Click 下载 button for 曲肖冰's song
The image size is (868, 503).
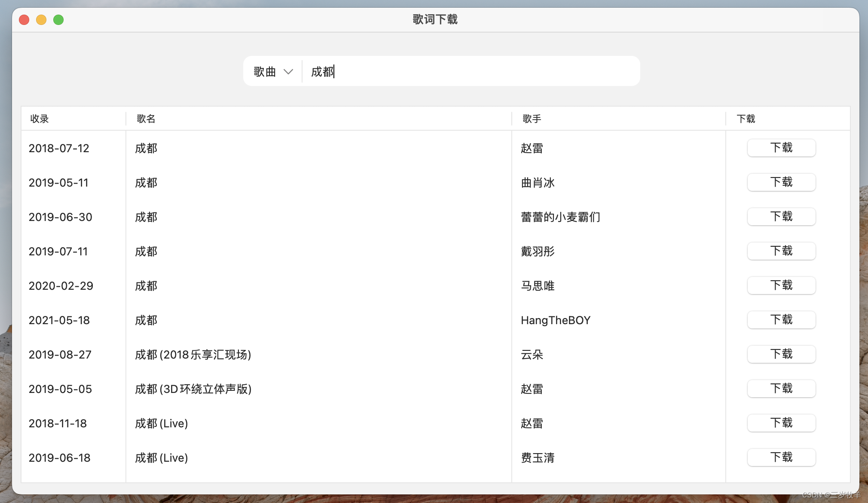781,182
